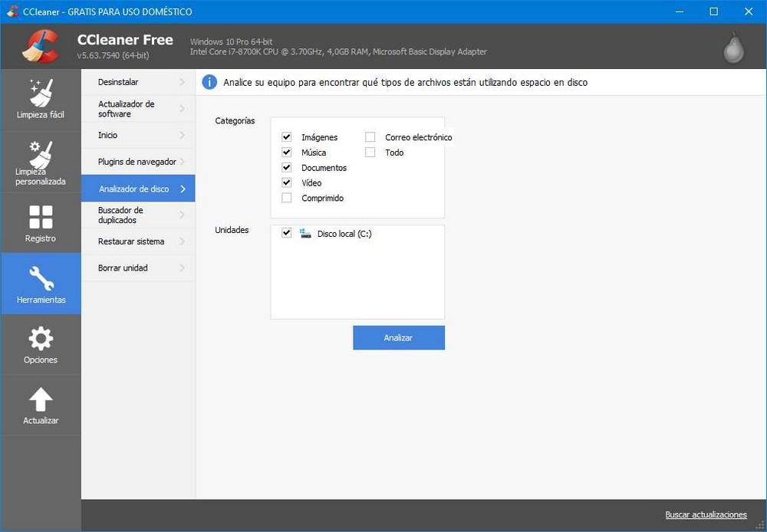
Task: Click chevron next to Inicio
Action: pos(183,135)
